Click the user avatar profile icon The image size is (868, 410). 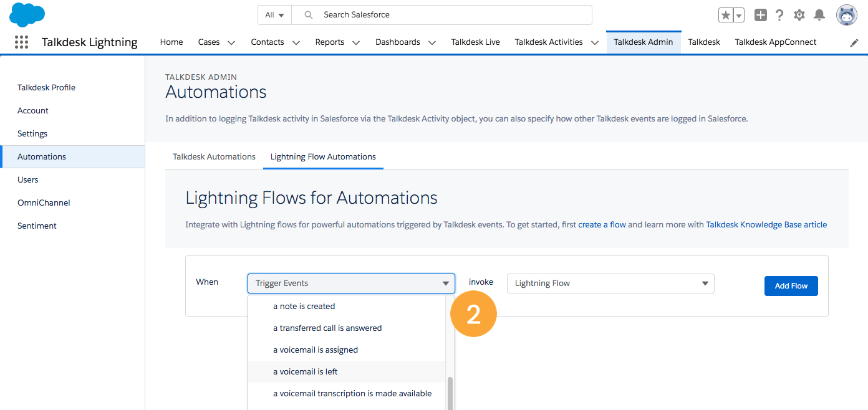point(847,15)
